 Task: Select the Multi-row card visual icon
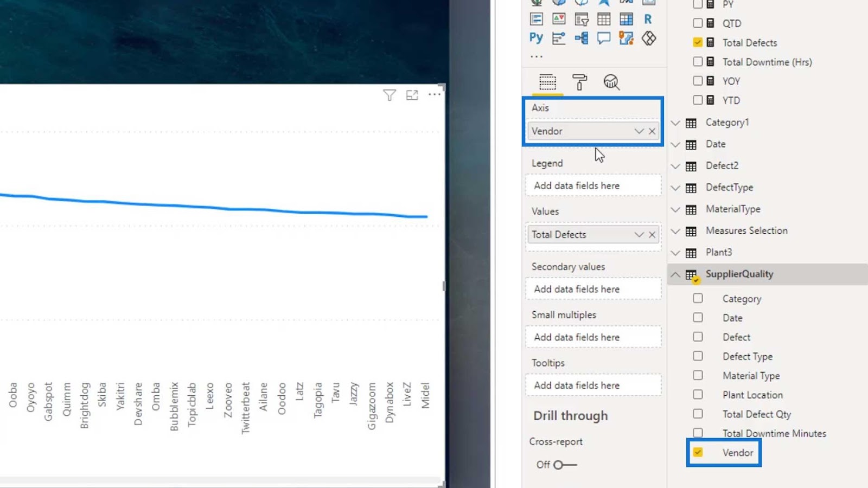(x=537, y=20)
